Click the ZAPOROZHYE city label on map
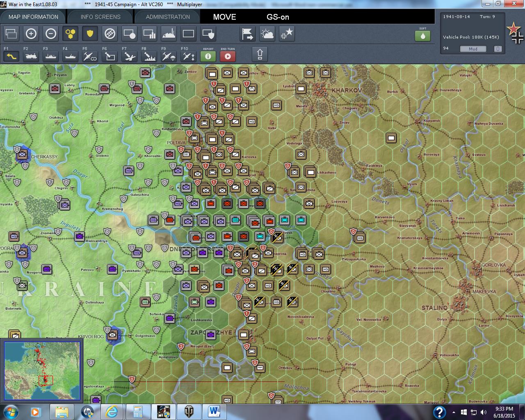The image size is (525, 420). pos(211,332)
